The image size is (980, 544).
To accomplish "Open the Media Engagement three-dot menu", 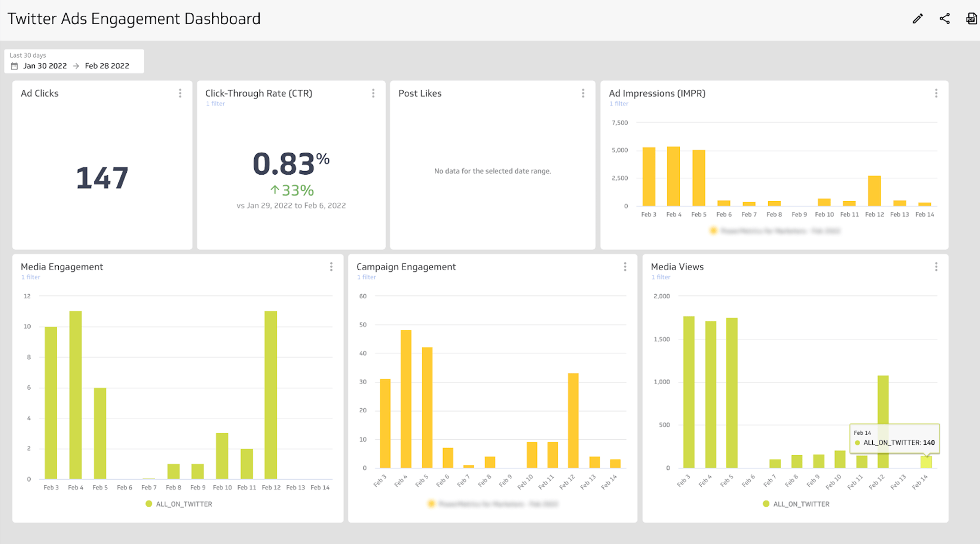I will [331, 267].
